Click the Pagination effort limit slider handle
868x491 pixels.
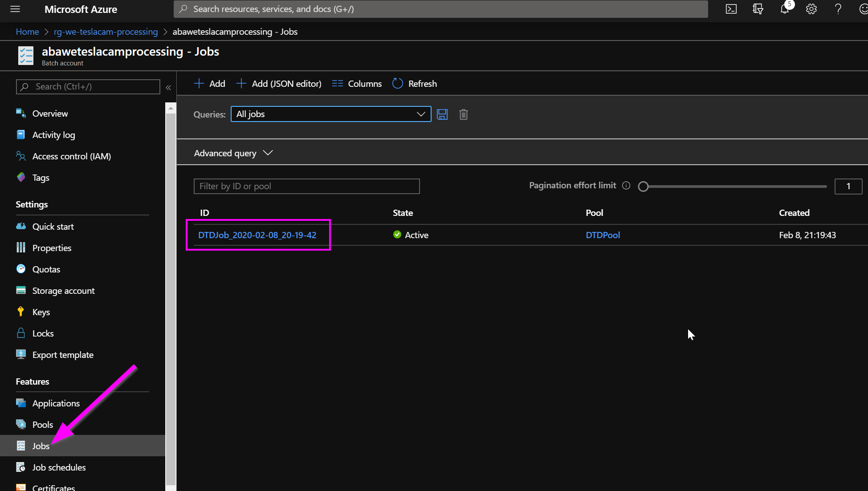coord(643,187)
